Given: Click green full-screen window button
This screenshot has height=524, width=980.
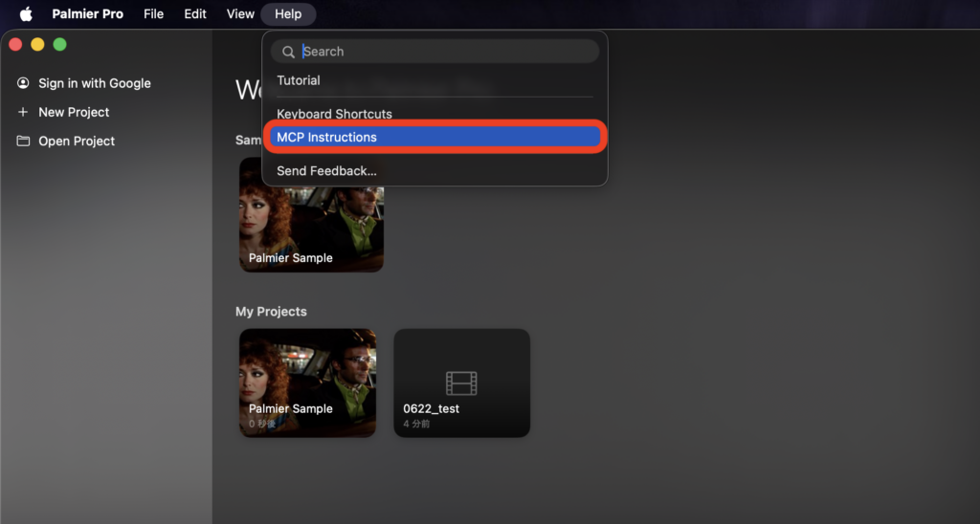Looking at the screenshot, I should pyautogui.click(x=60, y=44).
